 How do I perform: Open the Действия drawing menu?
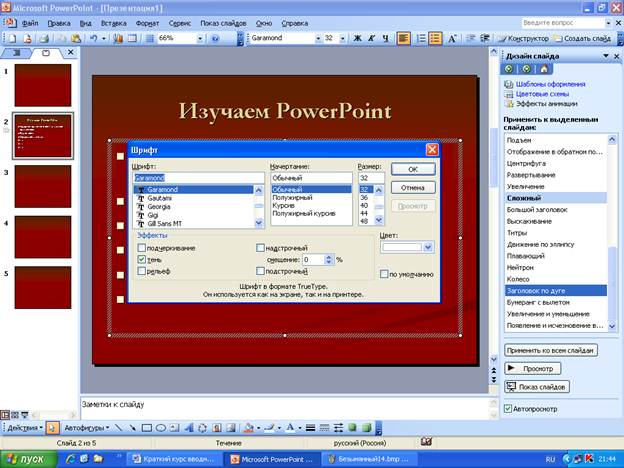click(25, 428)
